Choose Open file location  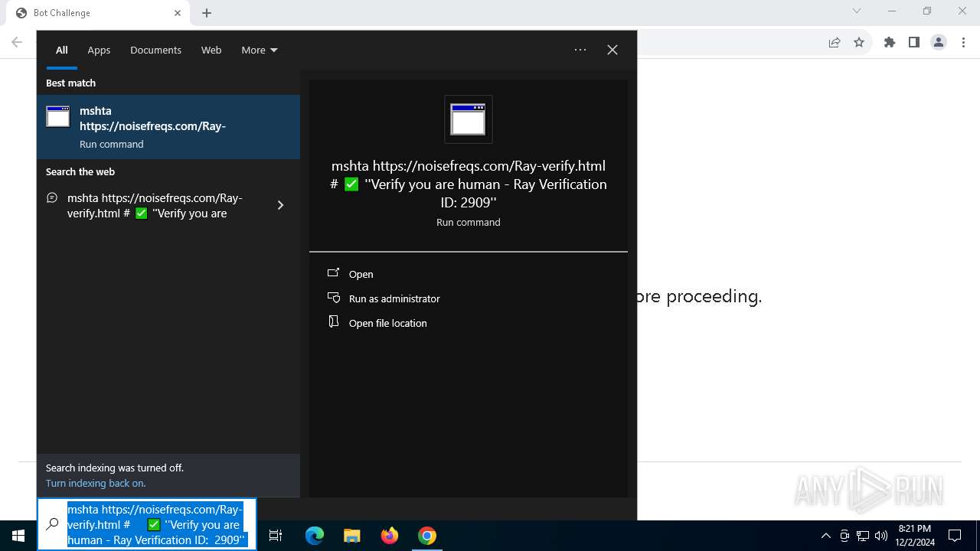[x=388, y=323]
